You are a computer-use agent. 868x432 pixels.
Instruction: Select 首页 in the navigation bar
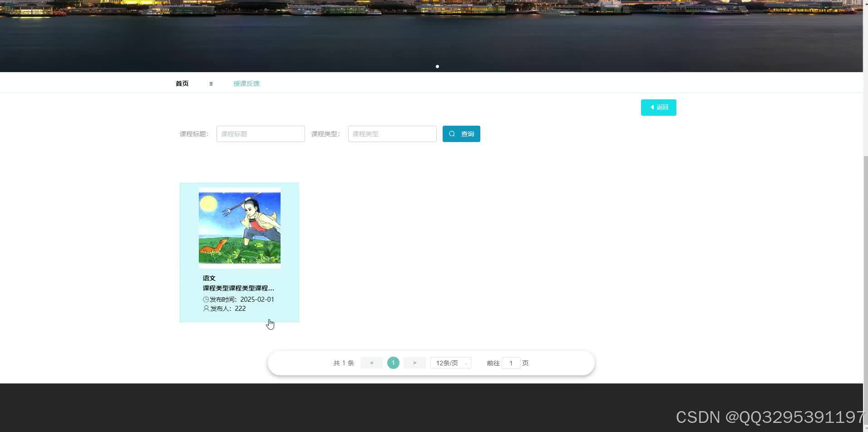(x=182, y=83)
